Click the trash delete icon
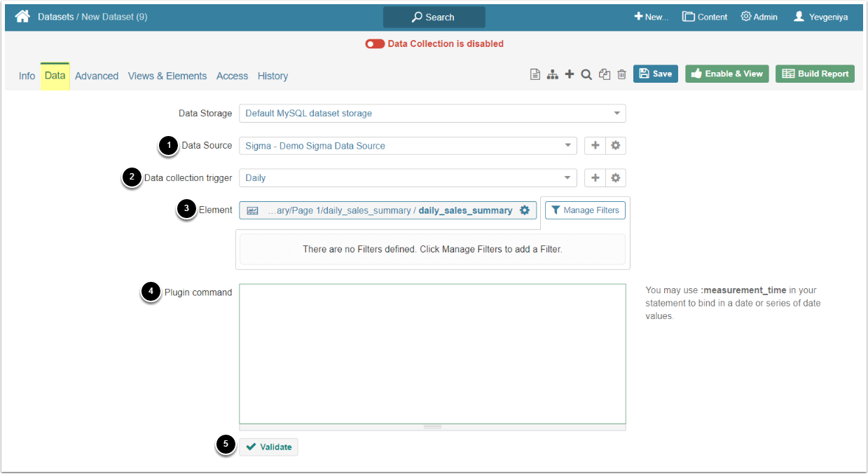The width and height of the screenshot is (868, 474). pyautogui.click(x=621, y=74)
